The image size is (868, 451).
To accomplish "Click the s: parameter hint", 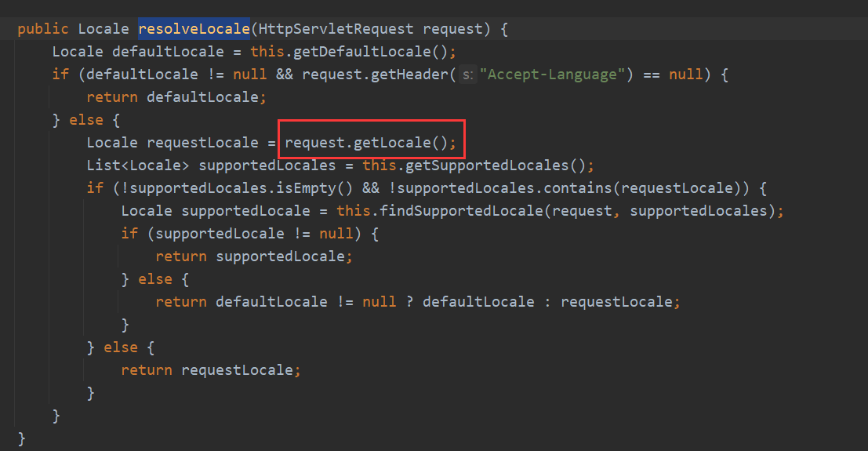I will pyautogui.click(x=468, y=75).
